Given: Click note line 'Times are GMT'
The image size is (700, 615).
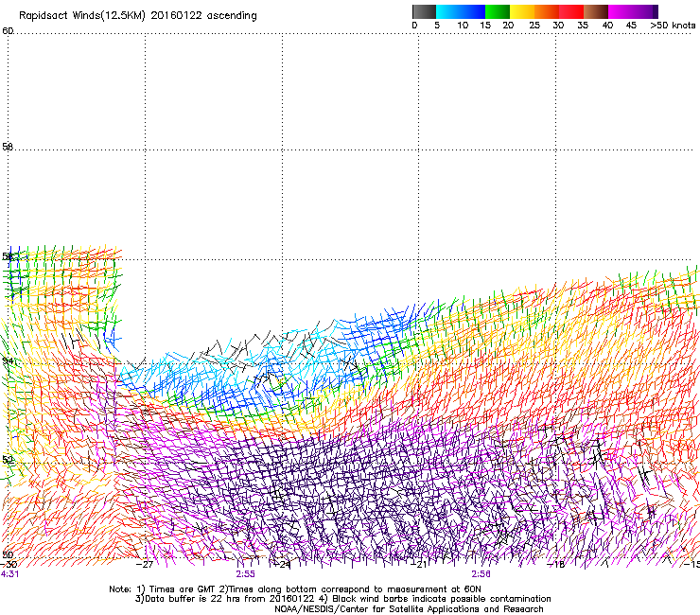Looking at the screenshot, I should pos(183,589).
